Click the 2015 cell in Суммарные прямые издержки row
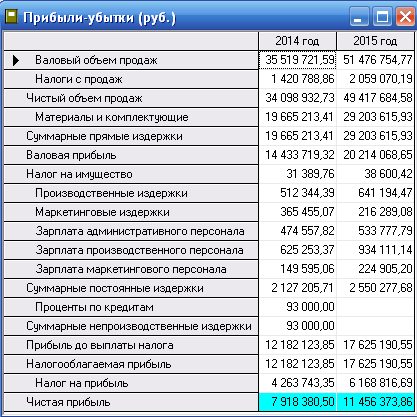Screen dimensions: 417x417 coord(375,136)
